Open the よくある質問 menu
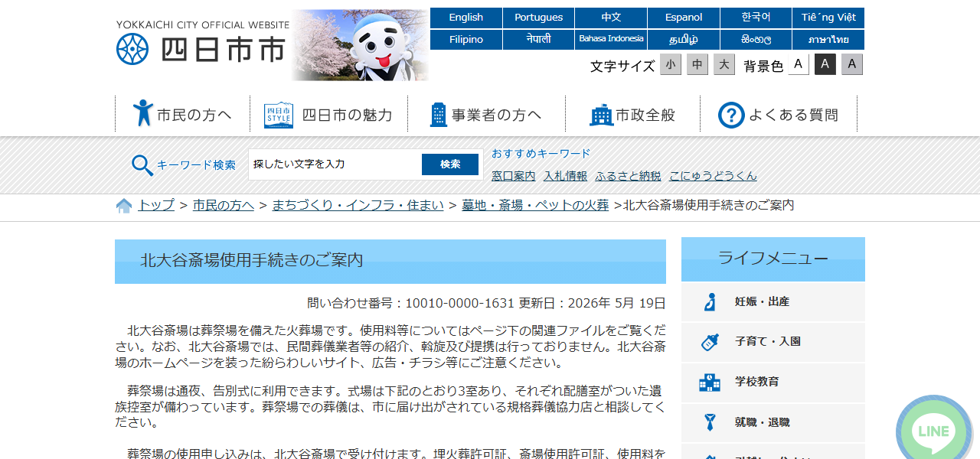The image size is (980, 459). (779, 114)
